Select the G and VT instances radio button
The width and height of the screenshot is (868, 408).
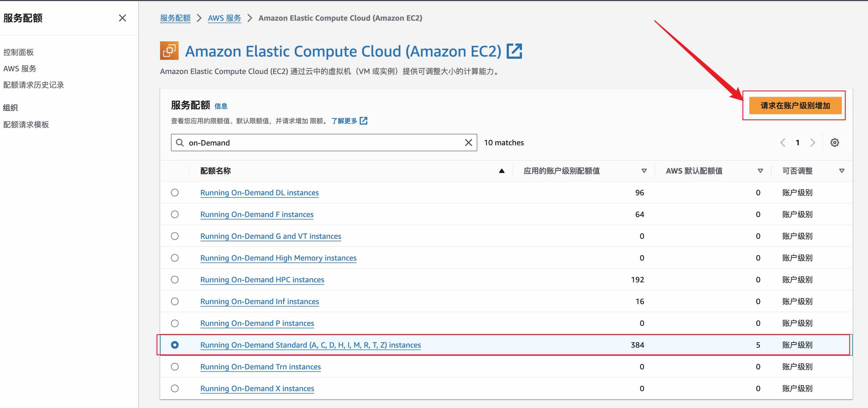[175, 236]
